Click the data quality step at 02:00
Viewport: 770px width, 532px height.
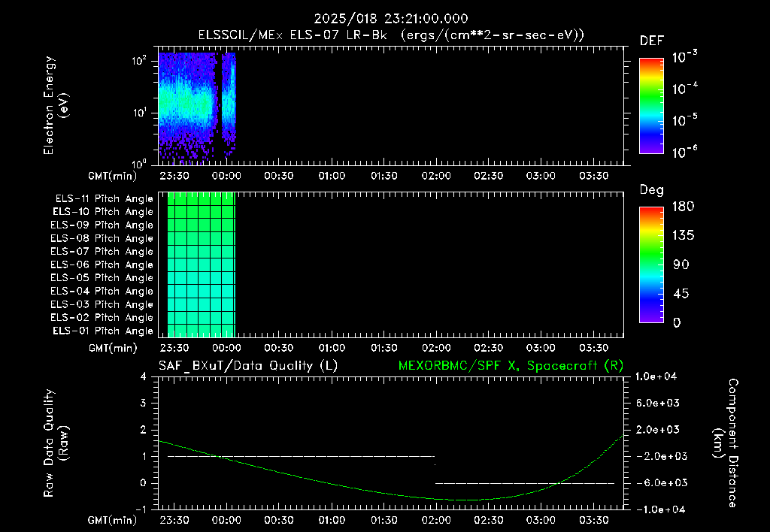[x=435, y=470]
